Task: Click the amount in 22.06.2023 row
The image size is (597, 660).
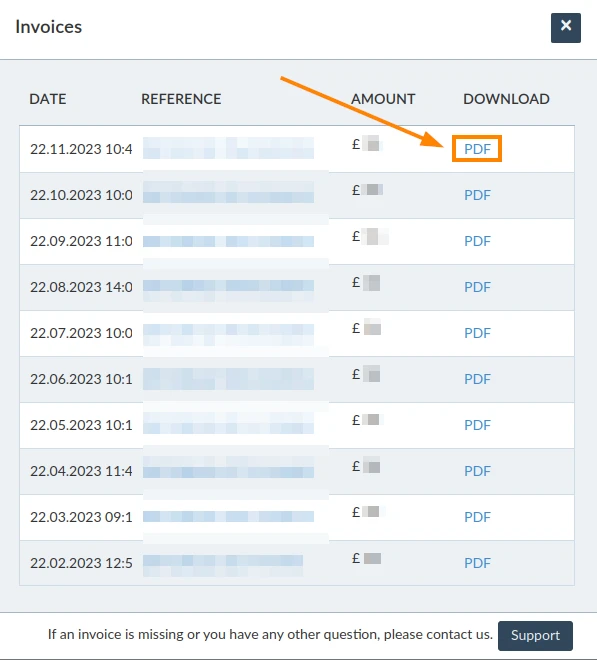Action: tap(366, 374)
